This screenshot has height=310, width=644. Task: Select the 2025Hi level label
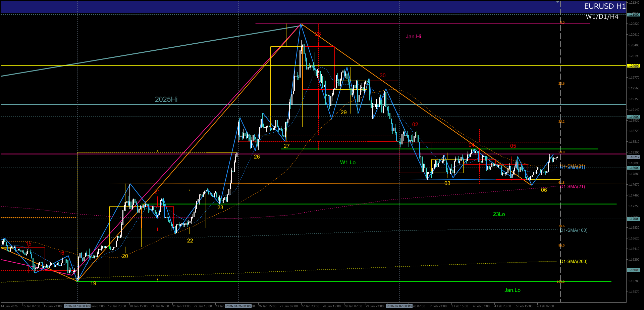(x=166, y=99)
